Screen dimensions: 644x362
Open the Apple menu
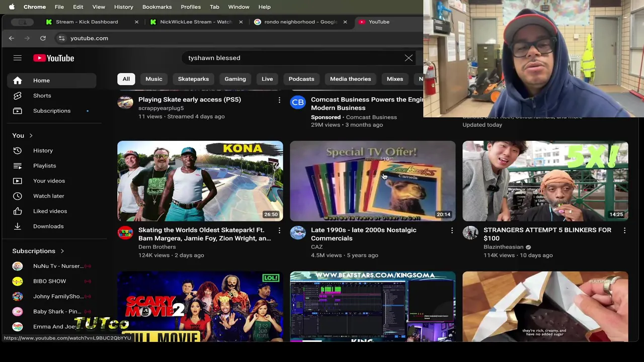click(12, 7)
